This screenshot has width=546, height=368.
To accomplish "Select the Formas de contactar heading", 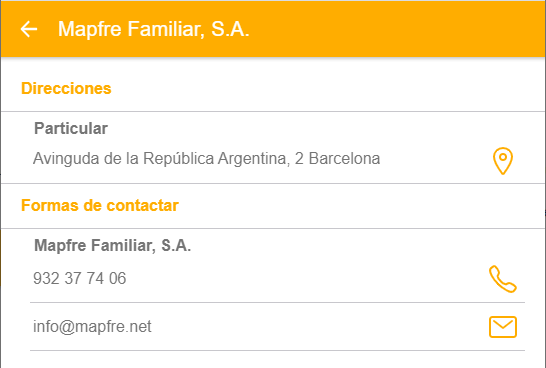I will pyautogui.click(x=100, y=205).
